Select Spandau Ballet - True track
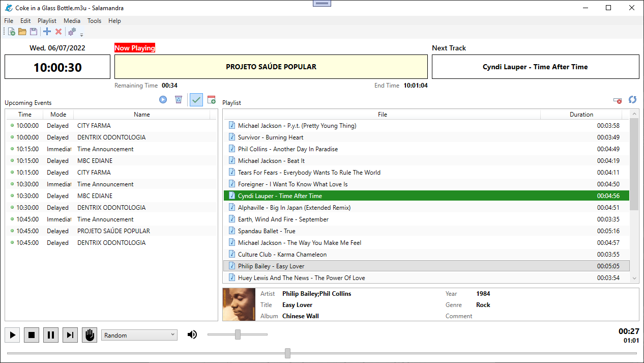This screenshot has width=644, height=363. 426,231
